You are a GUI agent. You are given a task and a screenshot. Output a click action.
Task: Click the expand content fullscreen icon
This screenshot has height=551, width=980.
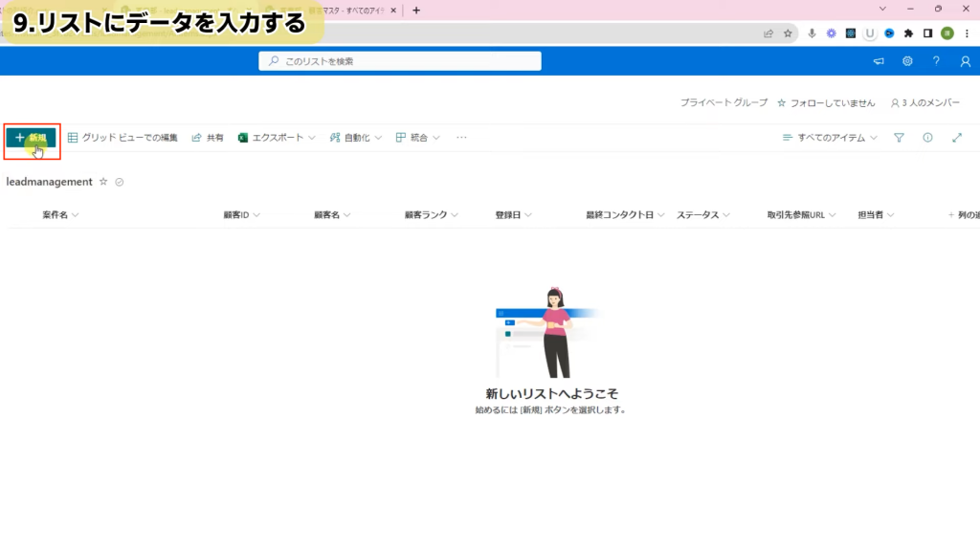click(x=956, y=138)
